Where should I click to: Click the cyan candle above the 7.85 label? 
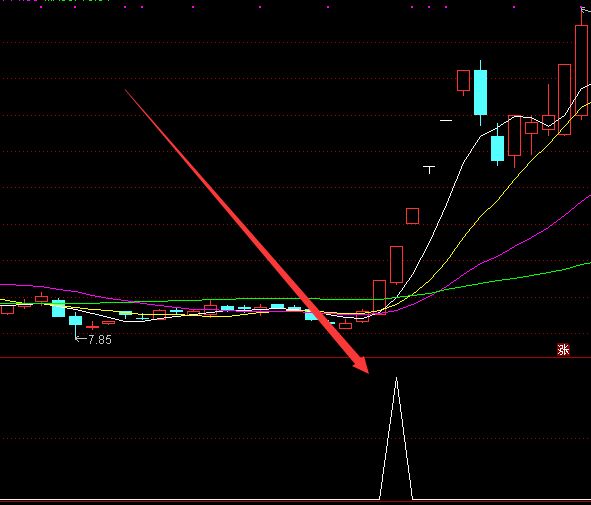[75, 320]
